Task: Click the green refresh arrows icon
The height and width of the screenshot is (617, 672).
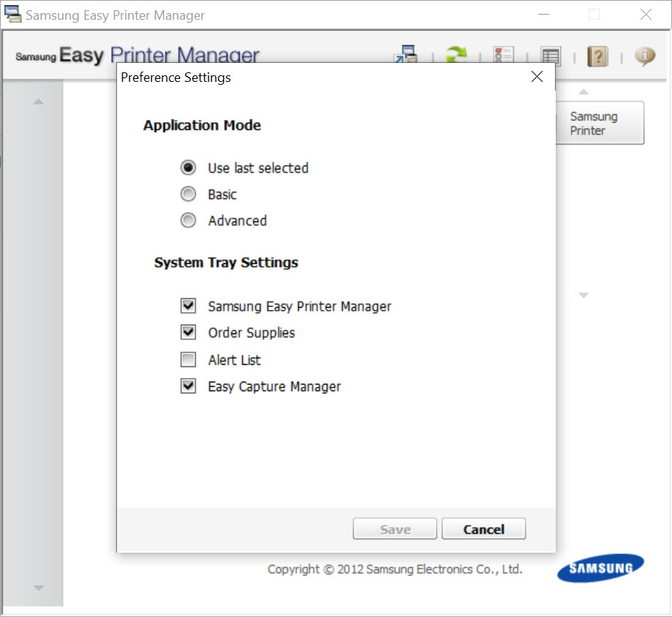Action: 456,54
